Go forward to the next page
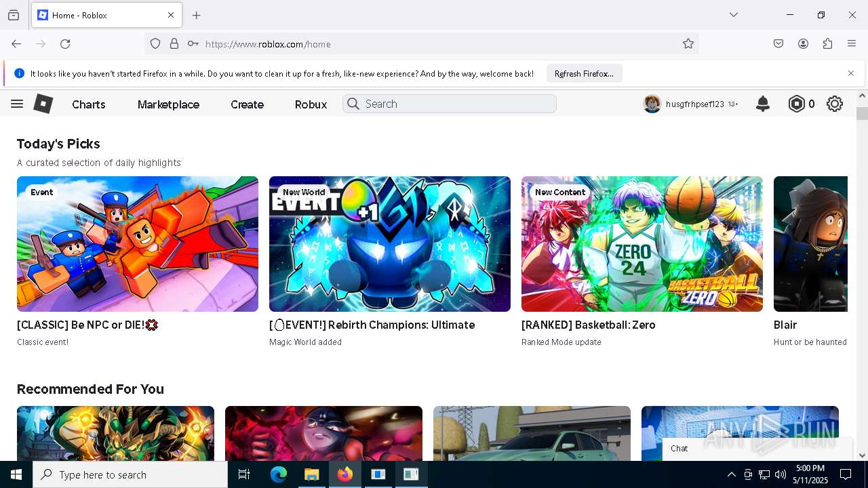Screen dimensions: 868x488 click(x=41, y=44)
